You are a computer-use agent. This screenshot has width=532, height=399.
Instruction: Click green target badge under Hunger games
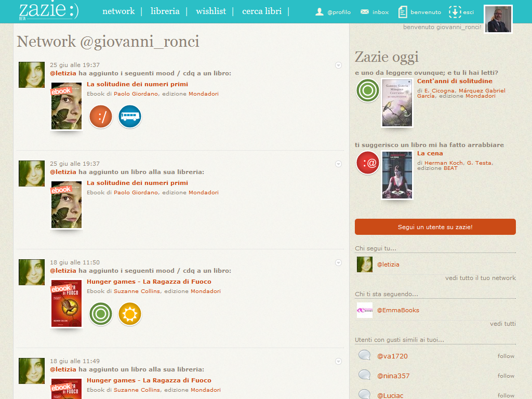pyautogui.click(x=101, y=314)
